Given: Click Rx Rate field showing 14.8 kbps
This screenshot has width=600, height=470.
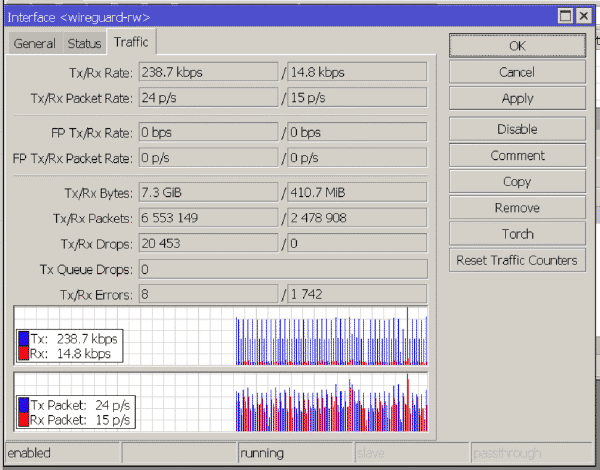Looking at the screenshot, I should (357, 72).
